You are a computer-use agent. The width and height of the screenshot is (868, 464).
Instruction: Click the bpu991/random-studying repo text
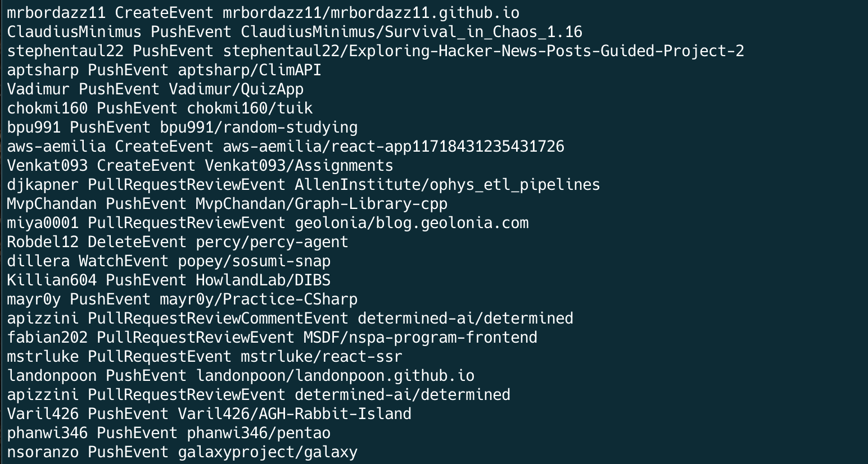click(259, 127)
